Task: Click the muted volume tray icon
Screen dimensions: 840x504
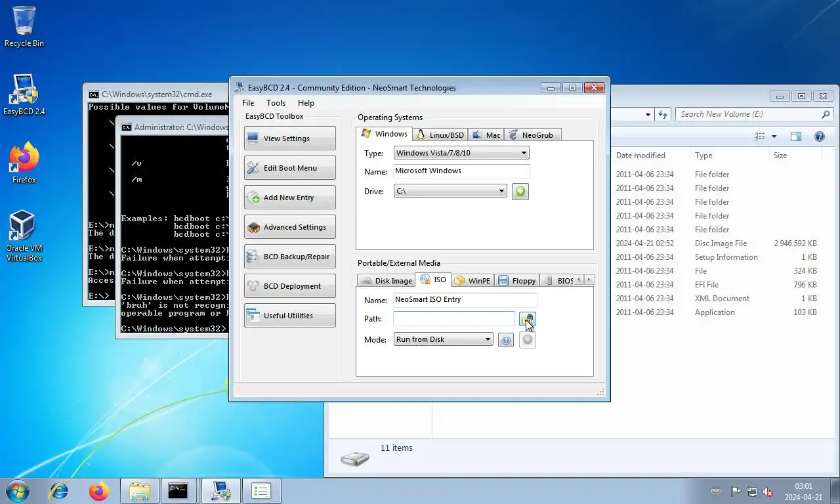Action: (x=767, y=492)
